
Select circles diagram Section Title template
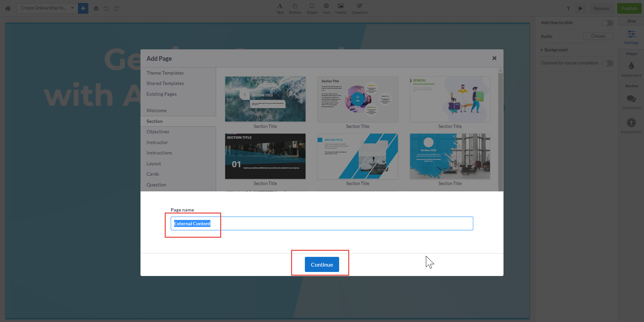358,99
